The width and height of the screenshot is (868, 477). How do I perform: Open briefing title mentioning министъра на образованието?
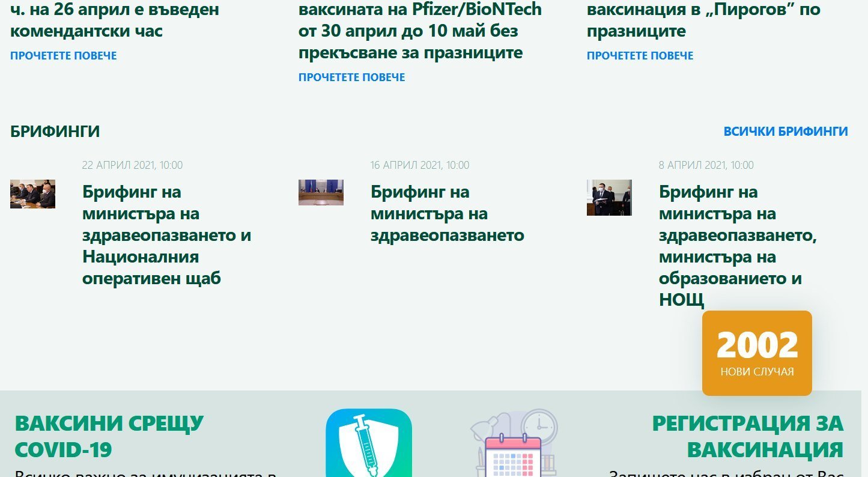737,246
